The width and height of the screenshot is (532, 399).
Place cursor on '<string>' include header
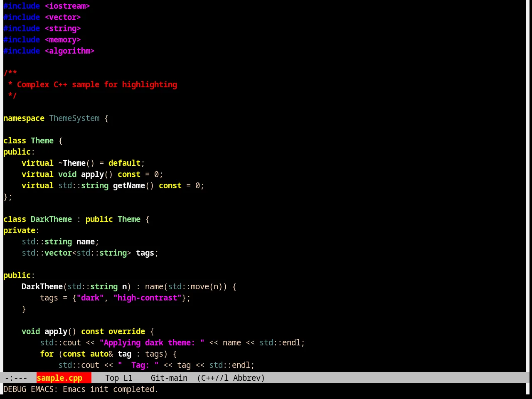(x=63, y=28)
